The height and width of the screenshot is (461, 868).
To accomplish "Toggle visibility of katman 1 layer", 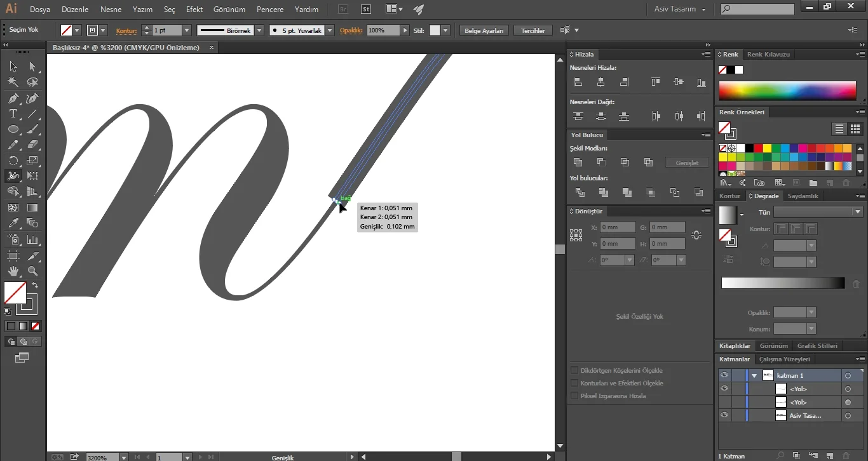I will click(x=724, y=375).
